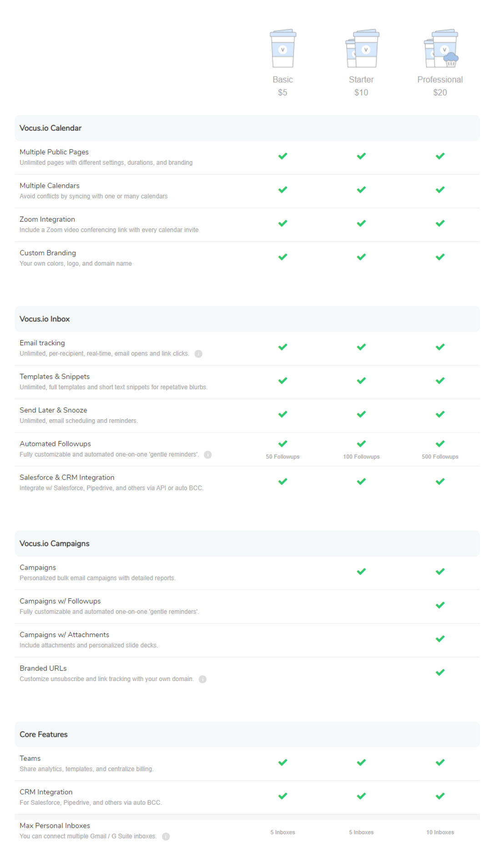Select the Vocus.io Calendar section header
The image size is (504, 855).
tap(247, 128)
